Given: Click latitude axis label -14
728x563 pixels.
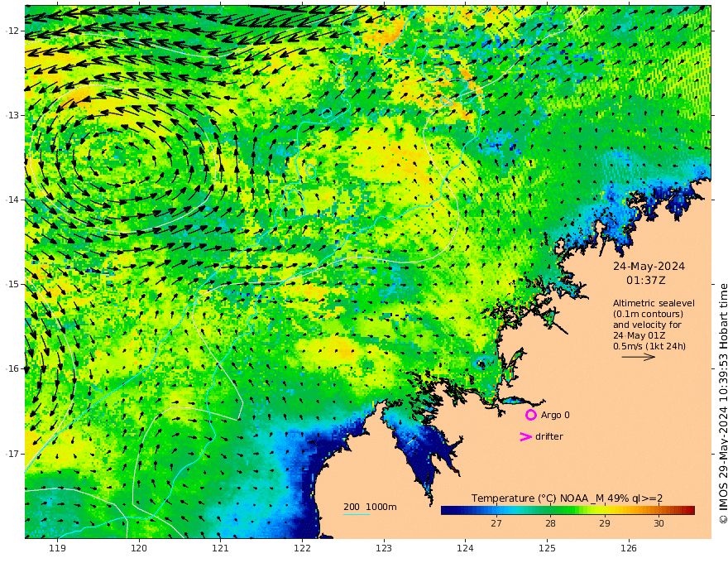Looking at the screenshot, I should click(13, 200).
